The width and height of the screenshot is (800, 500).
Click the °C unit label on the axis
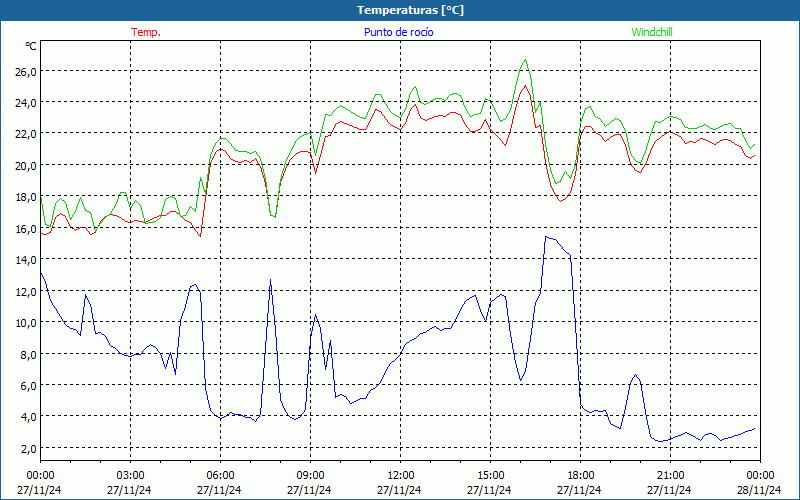tap(31, 46)
